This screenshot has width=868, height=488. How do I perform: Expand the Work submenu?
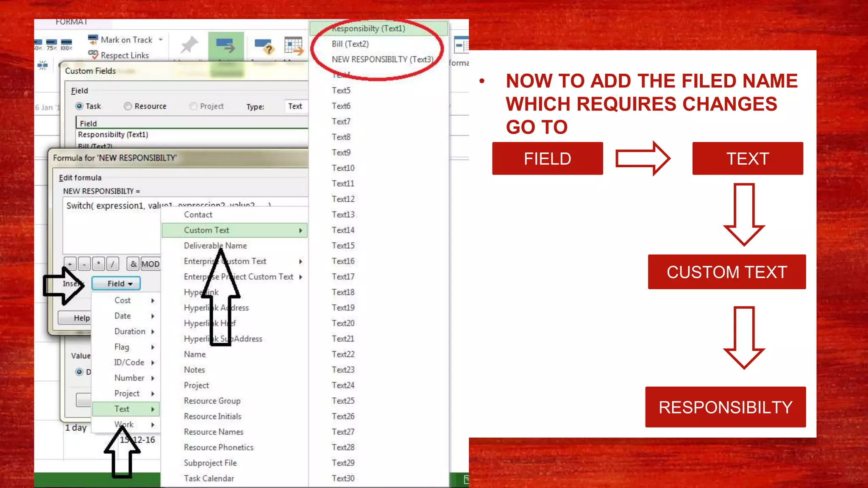[126, 424]
